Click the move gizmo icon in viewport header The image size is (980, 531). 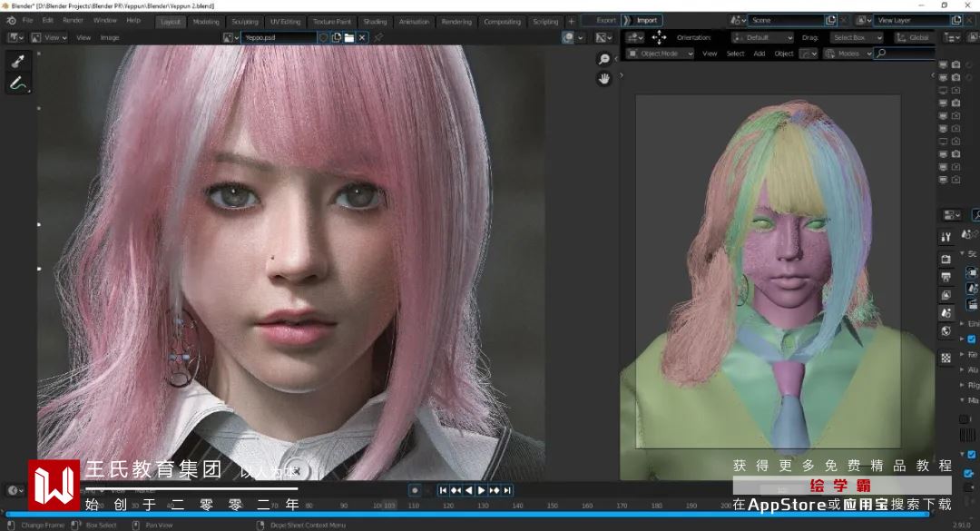tap(659, 37)
